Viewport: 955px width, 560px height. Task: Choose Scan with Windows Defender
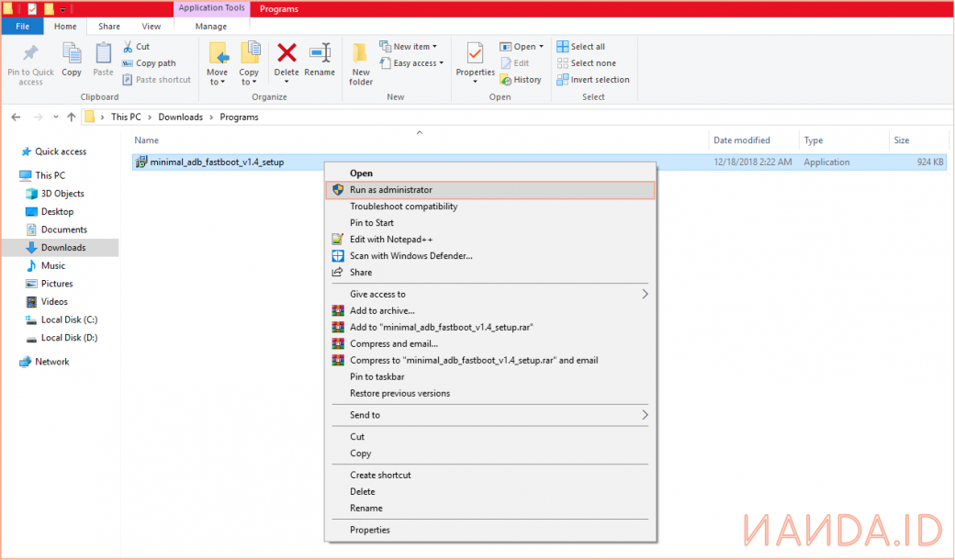(410, 256)
